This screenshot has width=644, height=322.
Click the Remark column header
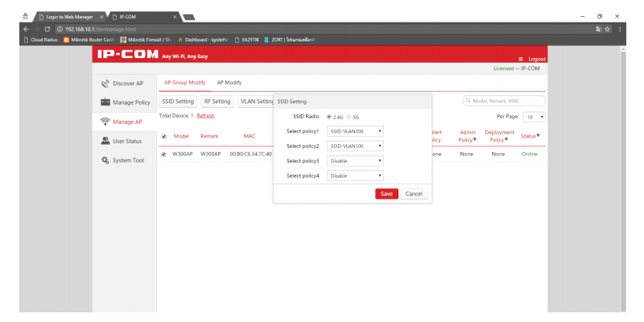(x=209, y=136)
